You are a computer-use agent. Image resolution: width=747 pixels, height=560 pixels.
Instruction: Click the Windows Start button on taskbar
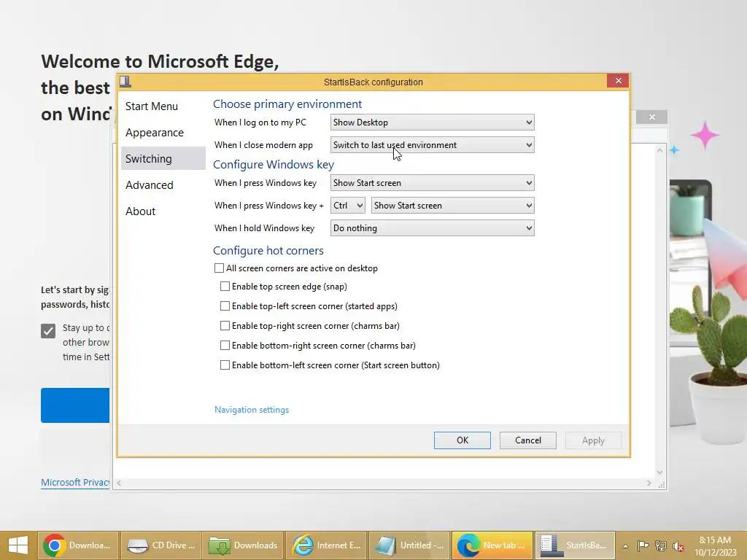pyautogui.click(x=18, y=545)
